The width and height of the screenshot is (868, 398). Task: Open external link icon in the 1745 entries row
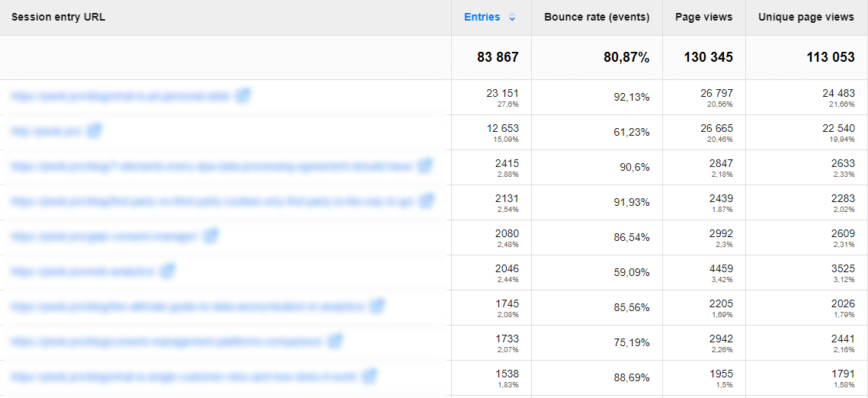(376, 307)
